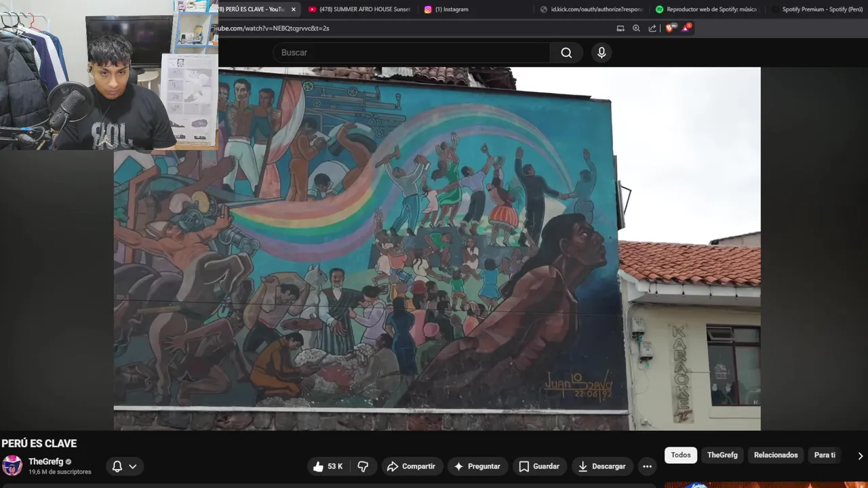The width and height of the screenshot is (868, 488).
Task: Open Reproductor web de Spotify tab
Action: click(x=706, y=9)
